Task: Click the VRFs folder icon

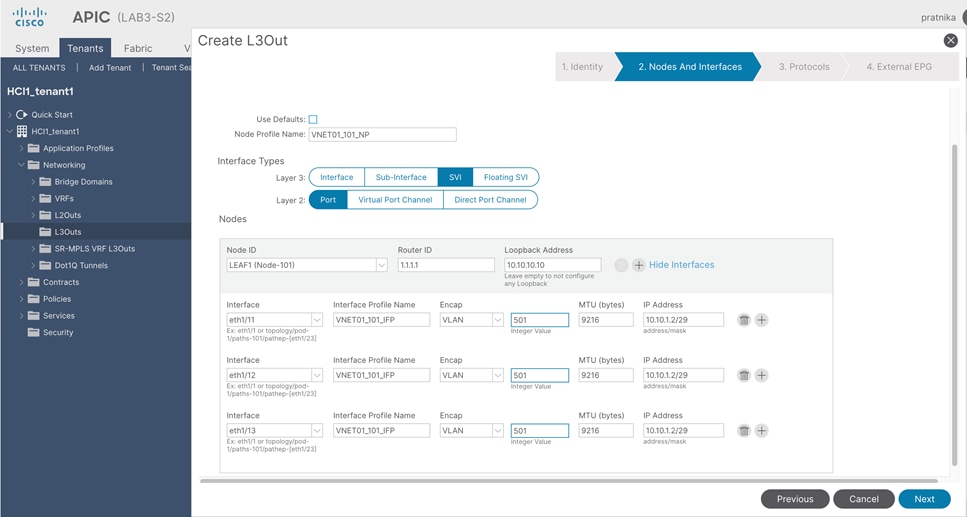Action: click(45, 198)
